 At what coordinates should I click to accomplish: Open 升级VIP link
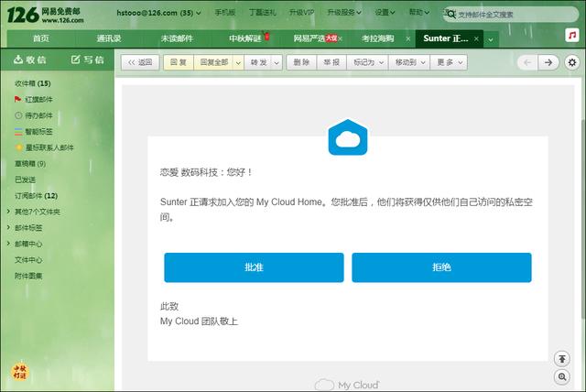301,12
